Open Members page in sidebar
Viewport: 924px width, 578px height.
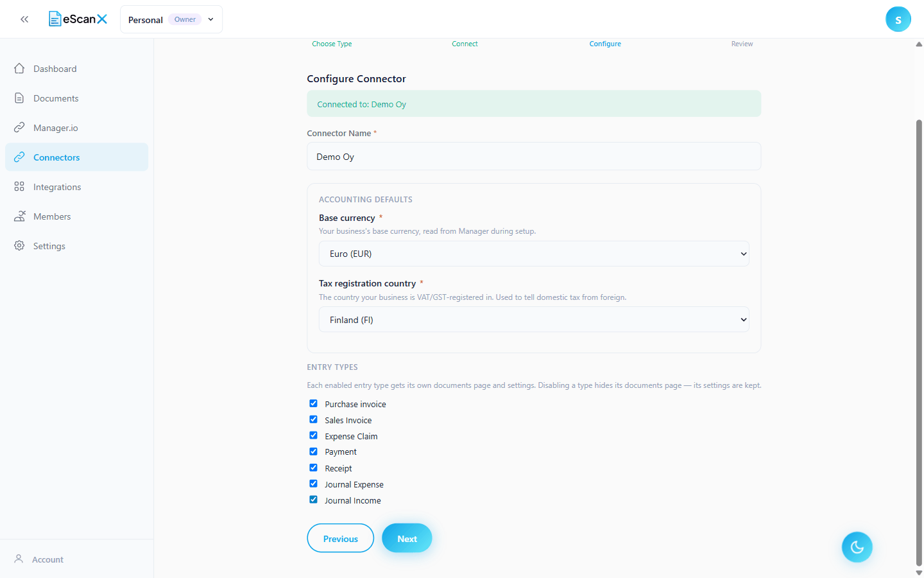(x=76, y=216)
